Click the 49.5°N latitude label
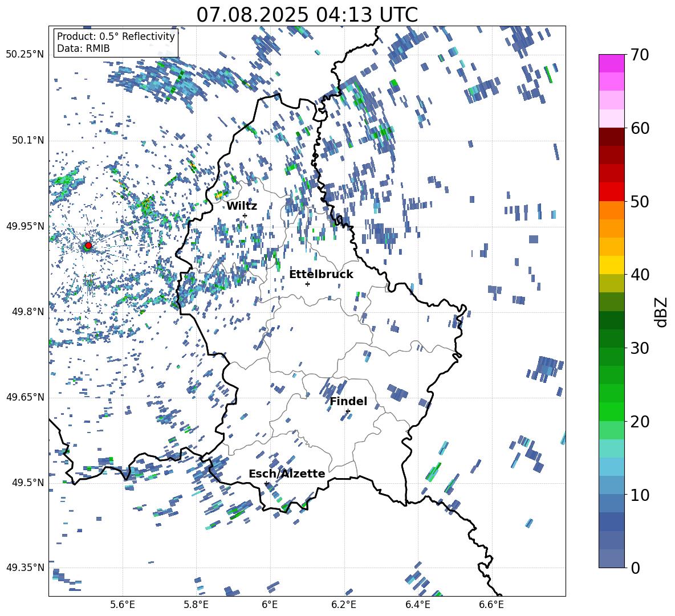The image size is (675, 616). click(x=28, y=482)
